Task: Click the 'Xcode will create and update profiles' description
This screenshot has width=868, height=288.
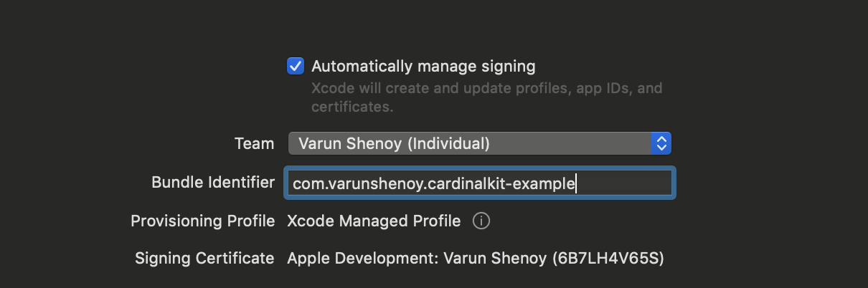Action: 486,89
